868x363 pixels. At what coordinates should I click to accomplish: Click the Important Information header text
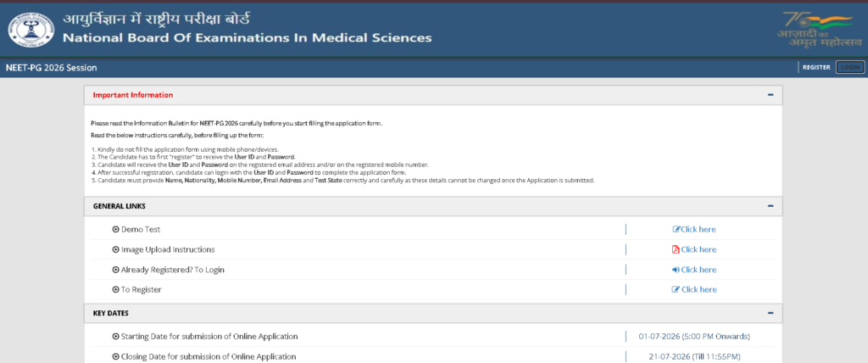[133, 95]
